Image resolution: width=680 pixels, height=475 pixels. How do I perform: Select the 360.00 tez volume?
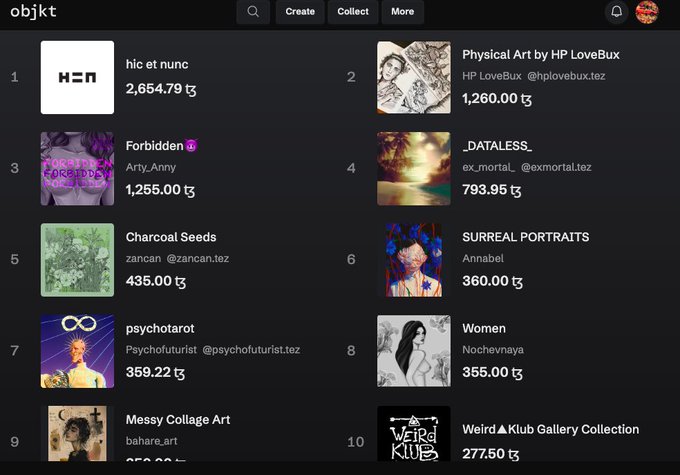coord(492,281)
